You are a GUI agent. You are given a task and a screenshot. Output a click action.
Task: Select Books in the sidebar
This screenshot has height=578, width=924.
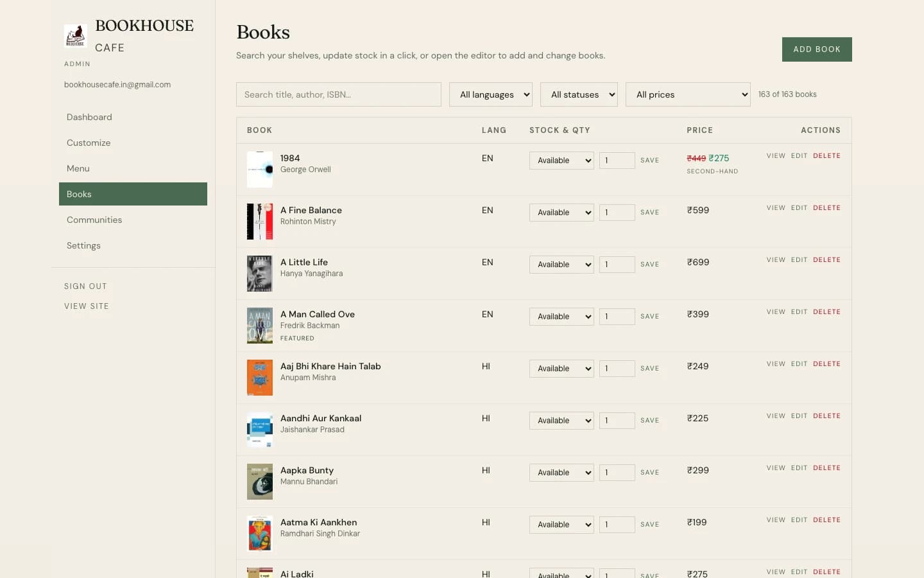(133, 194)
